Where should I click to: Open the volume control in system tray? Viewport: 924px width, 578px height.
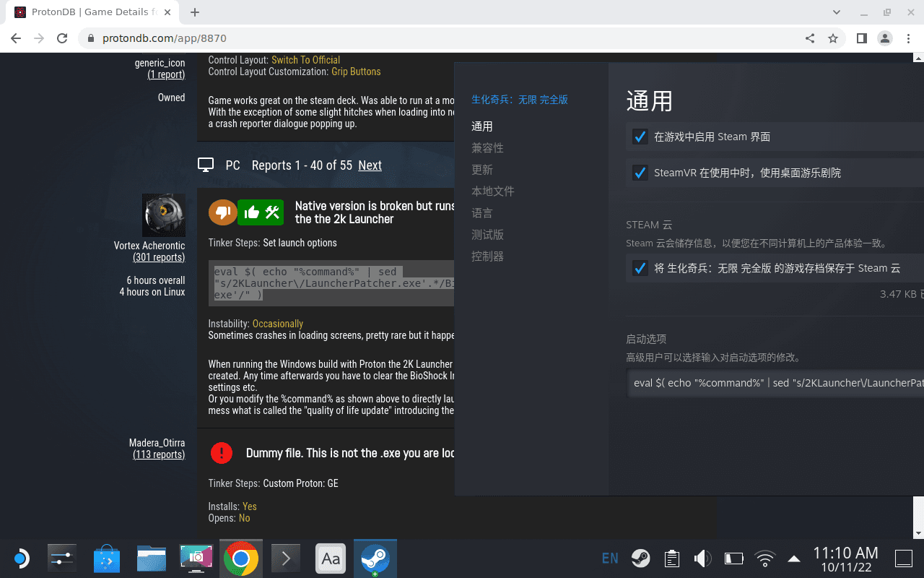(702, 558)
